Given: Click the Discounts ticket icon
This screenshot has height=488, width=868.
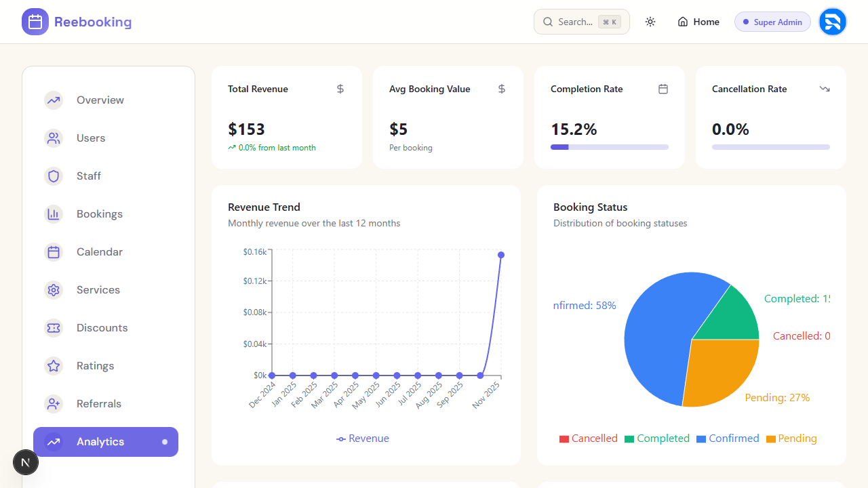Looking at the screenshot, I should [54, 328].
